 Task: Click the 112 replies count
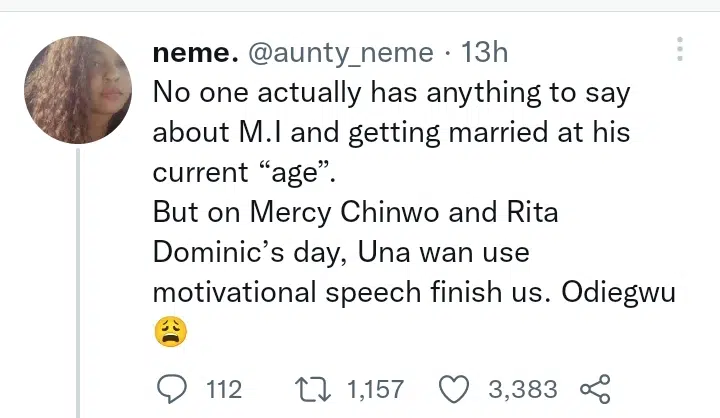point(223,388)
